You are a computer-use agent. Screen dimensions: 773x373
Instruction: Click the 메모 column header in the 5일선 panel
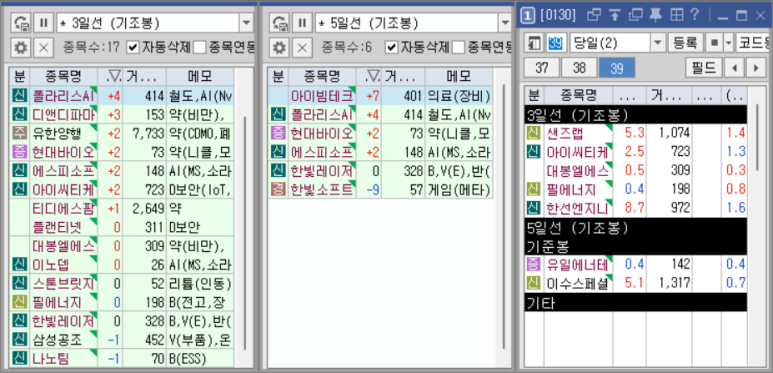click(x=458, y=76)
